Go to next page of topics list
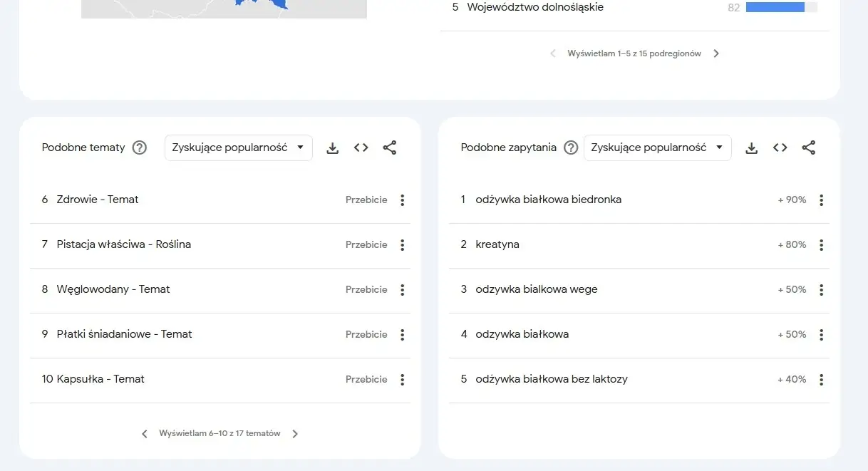This screenshot has width=868, height=471. click(295, 433)
